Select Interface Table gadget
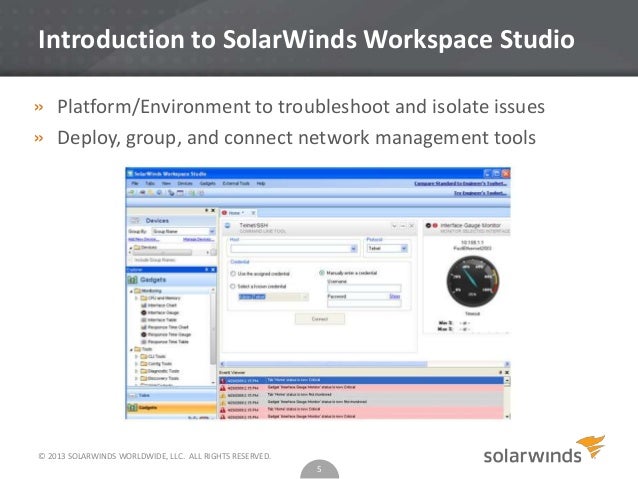The image size is (638, 479). point(159,320)
